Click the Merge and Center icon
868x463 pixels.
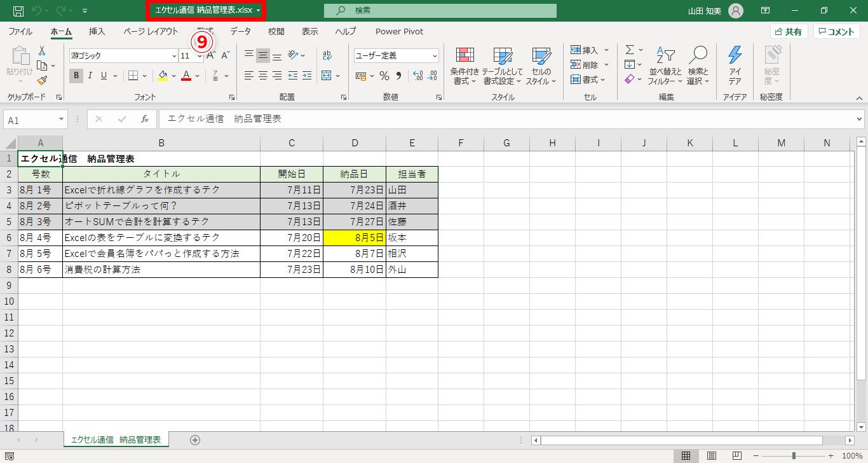pos(327,76)
